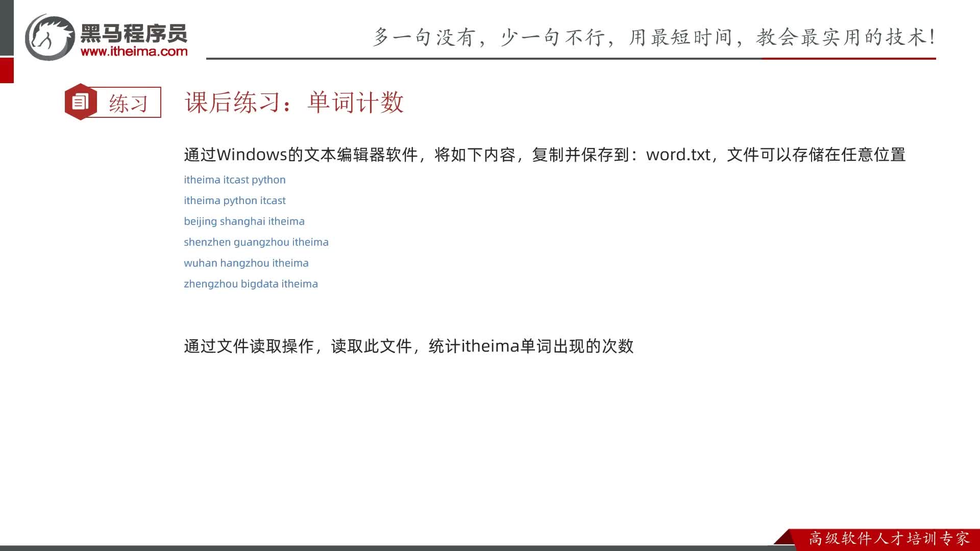Select the line 'zhengzhou bigdata itheima'
This screenshot has height=551, width=980.
click(251, 284)
